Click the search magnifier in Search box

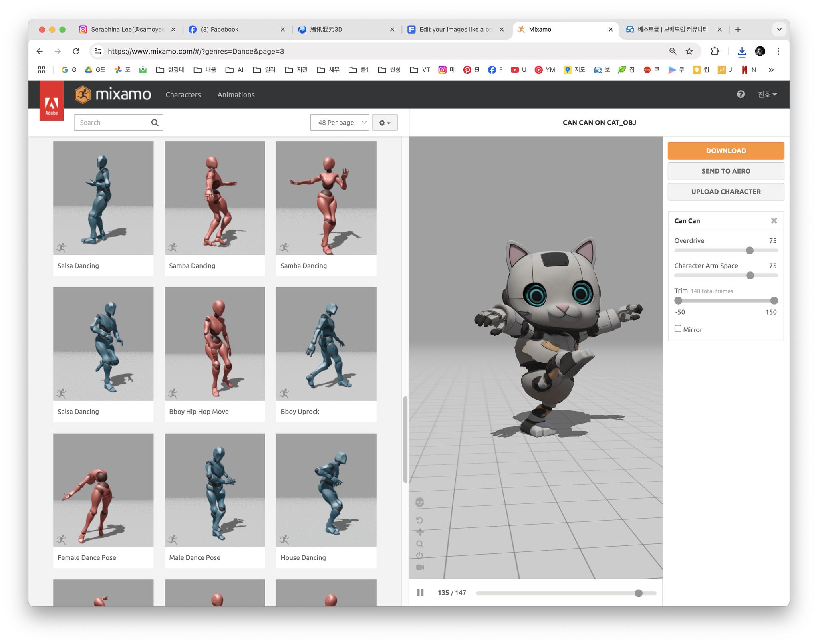pyautogui.click(x=155, y=123)
